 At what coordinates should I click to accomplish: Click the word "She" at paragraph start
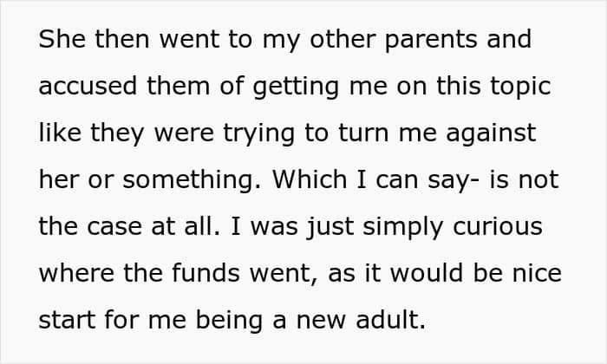pyautogui.click(x=60, y=40)
